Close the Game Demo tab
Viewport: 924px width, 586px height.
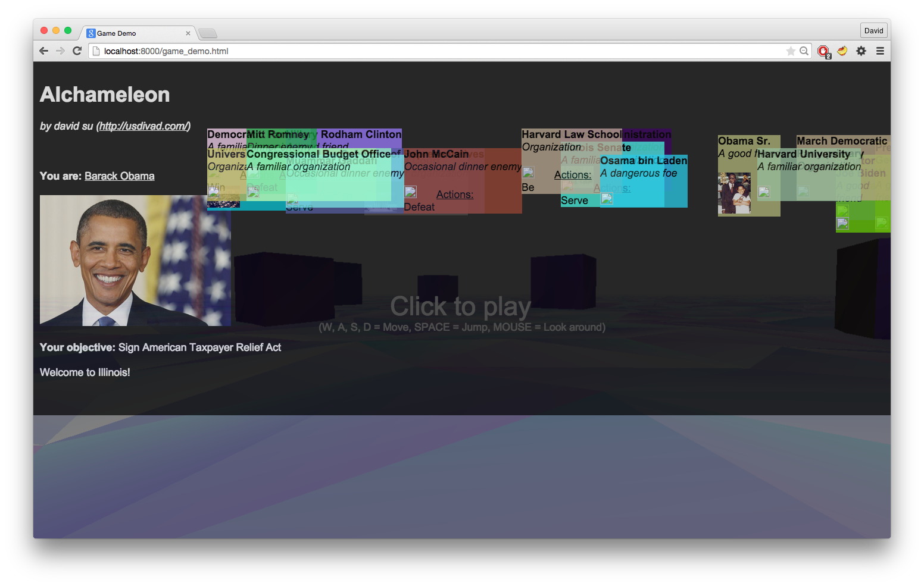click(188, 33)
